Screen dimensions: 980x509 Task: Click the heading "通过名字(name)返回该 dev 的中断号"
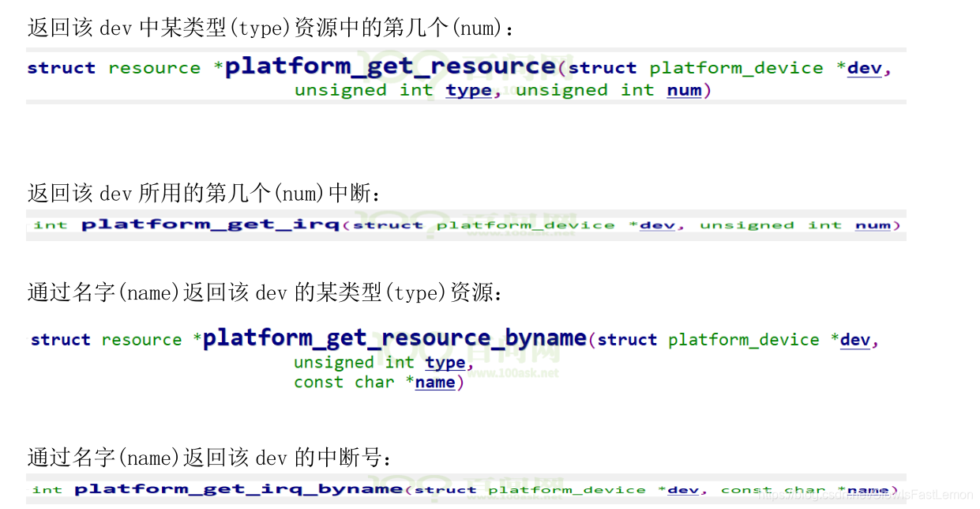point(209,458)
